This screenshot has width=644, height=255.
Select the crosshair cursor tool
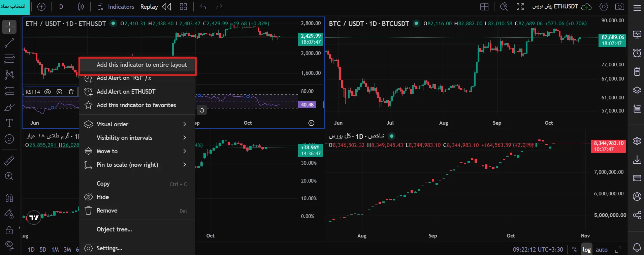[x=9, y=27]
